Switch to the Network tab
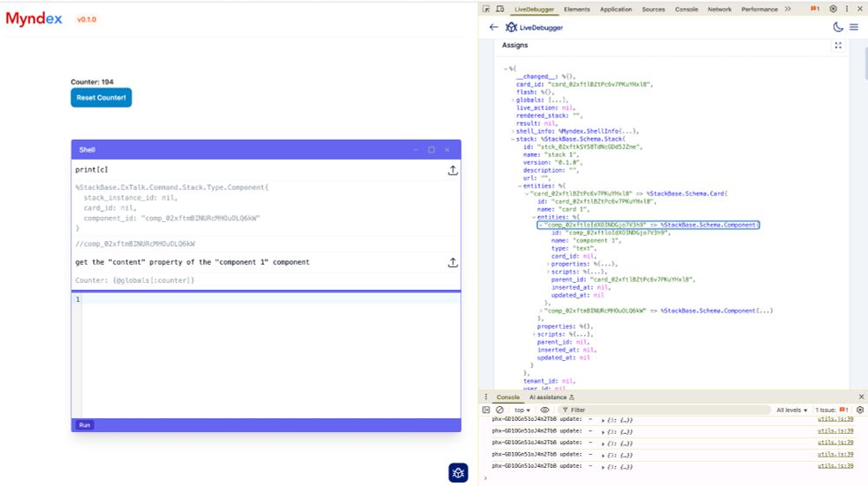This screenshot has width=868, height=486. tap(720, 10)
